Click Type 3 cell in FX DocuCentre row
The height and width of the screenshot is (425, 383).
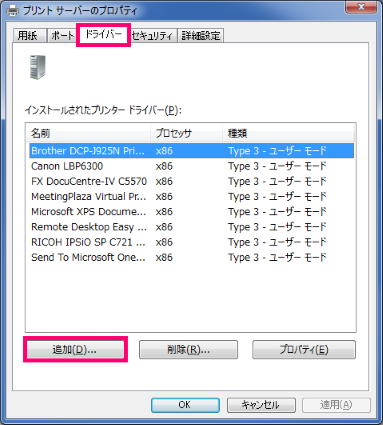(x=277, y=181)
